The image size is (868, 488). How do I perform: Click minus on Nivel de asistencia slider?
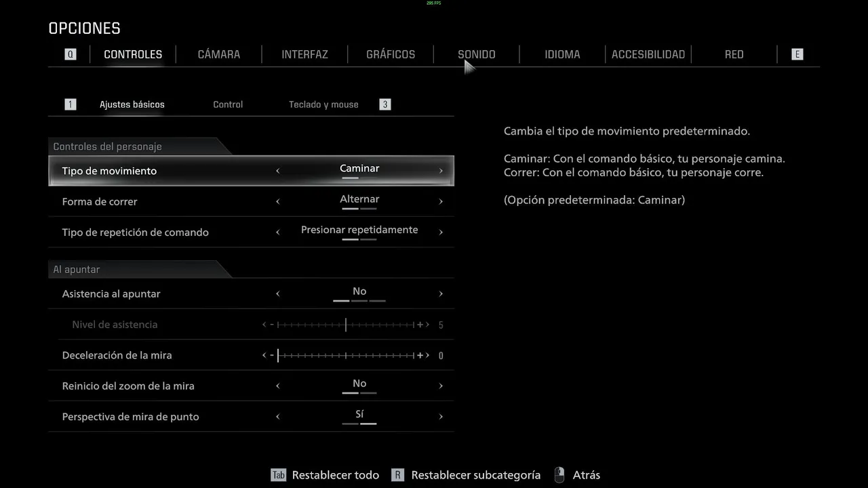click(x=272, y=325)
